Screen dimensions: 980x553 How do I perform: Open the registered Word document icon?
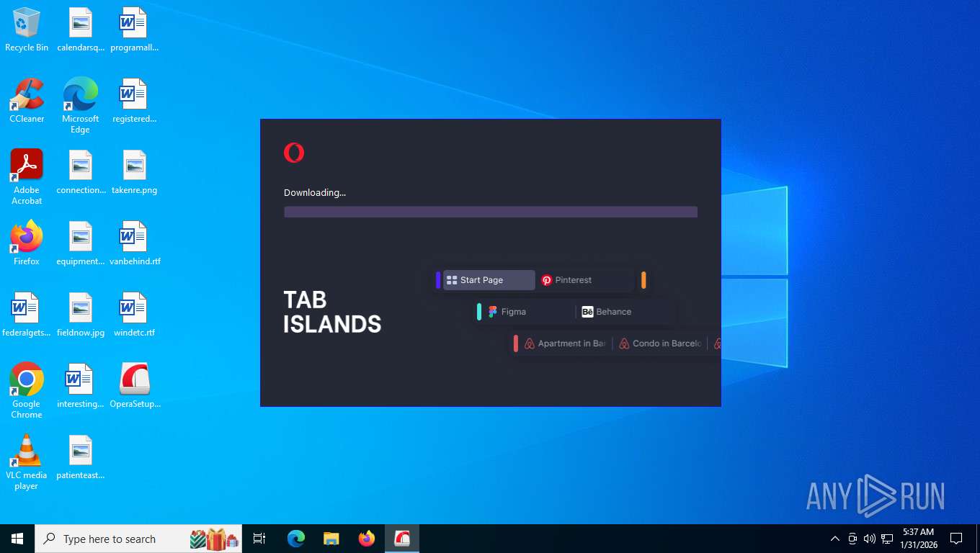(x=135, y=101)
